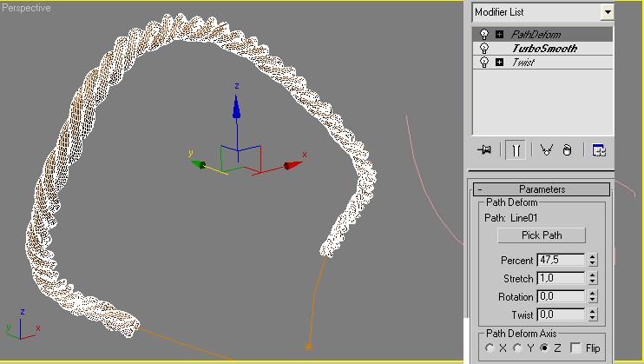Image resolution: width=644 pixels, height=364 pixels.
Task: Click the Percent value field
Action: click(561, 260)
